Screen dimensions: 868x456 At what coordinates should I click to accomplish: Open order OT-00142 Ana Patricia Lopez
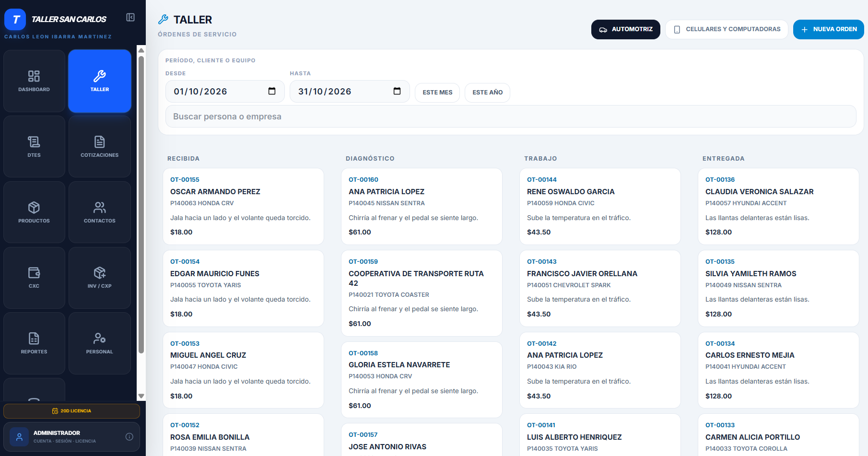click(x=600, y=370)
